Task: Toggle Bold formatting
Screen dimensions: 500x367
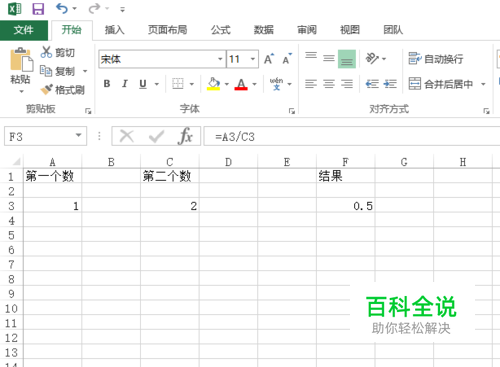Action: tap(107, 84)
